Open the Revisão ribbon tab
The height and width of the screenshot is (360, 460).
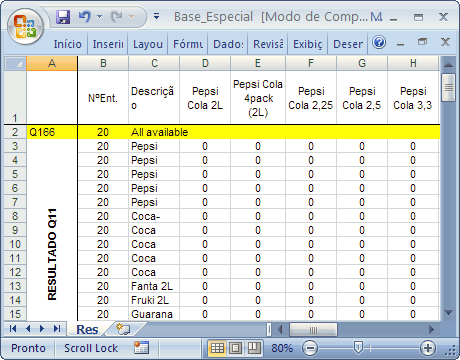click(x=268, y=44)
